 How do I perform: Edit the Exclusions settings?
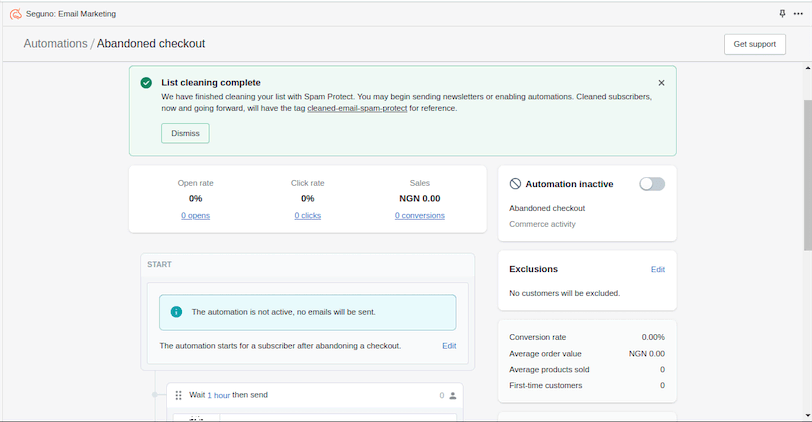tap(657, 269)
